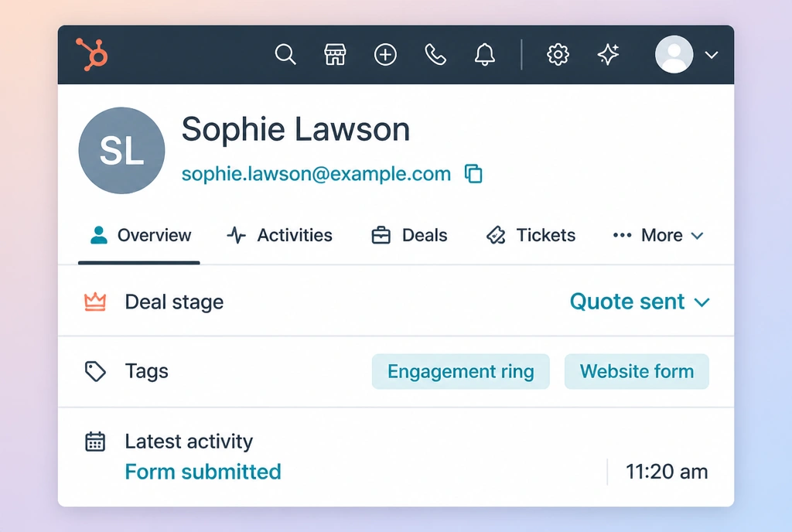
Task: Open the Form submitted activity link
Action: pos(203,472)
